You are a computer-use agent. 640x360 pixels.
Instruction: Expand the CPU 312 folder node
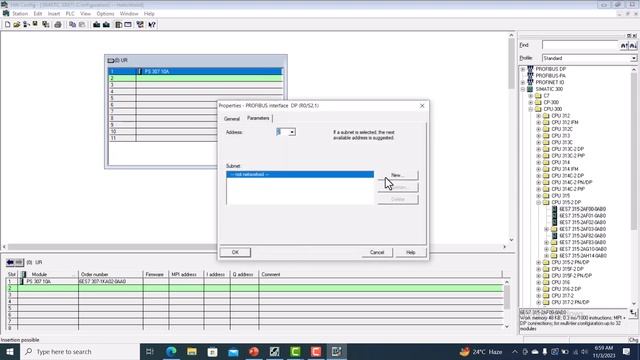point(538,116)
